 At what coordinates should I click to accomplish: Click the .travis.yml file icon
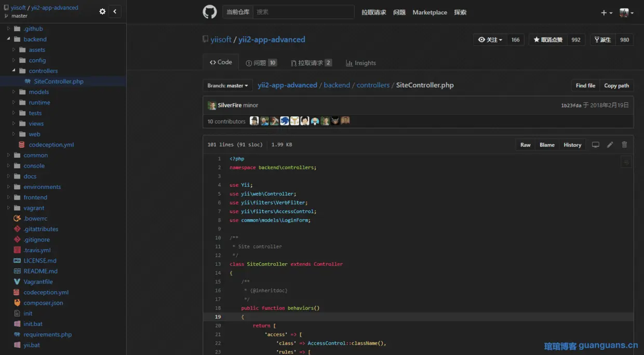point(17,250)
